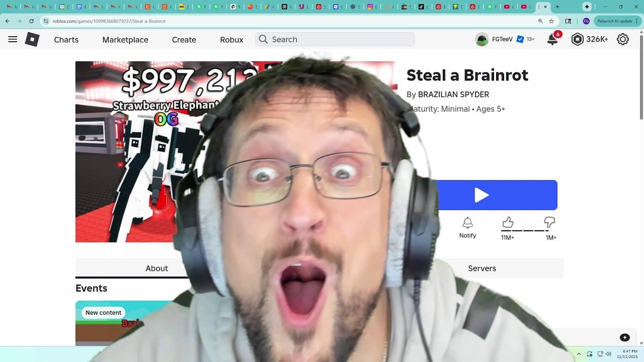Image resolution: width=644 pixels, height=362 pixels.
Task: Open the sync tray icon
Action: click(x=589, y=354)
